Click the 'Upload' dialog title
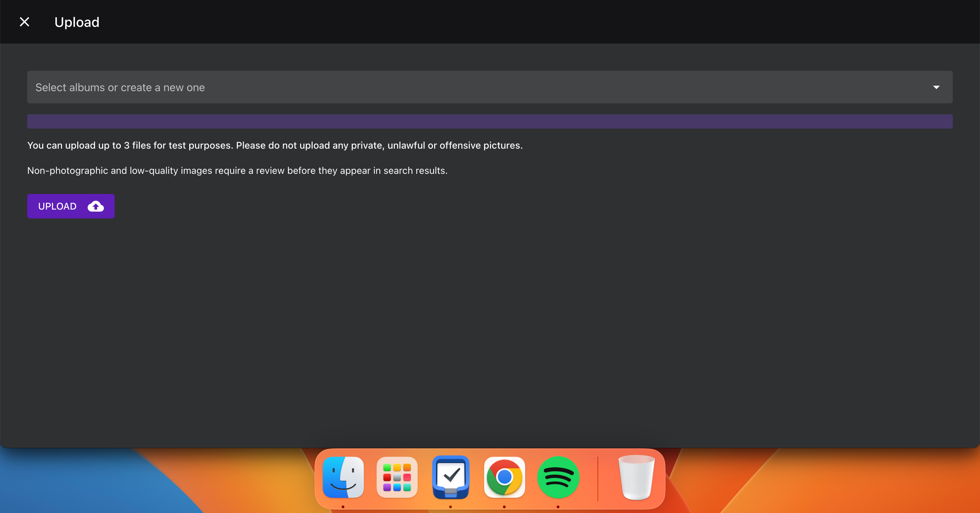The height and width of the screenshot is (513, 980). pyautogui.click(x=77, y=22)
